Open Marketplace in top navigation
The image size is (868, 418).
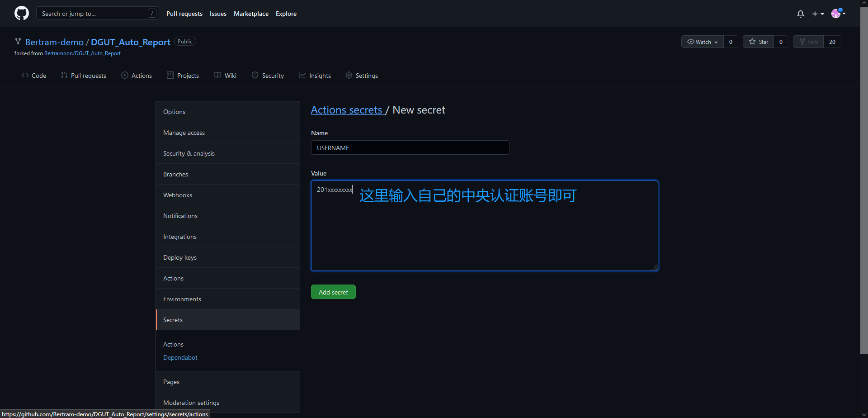(x=251, y=14)
